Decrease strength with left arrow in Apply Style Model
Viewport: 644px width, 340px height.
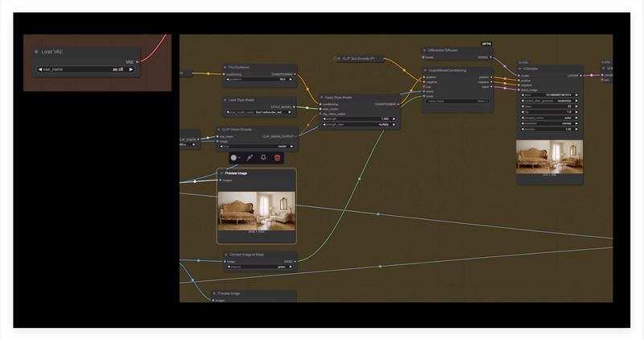(324, 118)
